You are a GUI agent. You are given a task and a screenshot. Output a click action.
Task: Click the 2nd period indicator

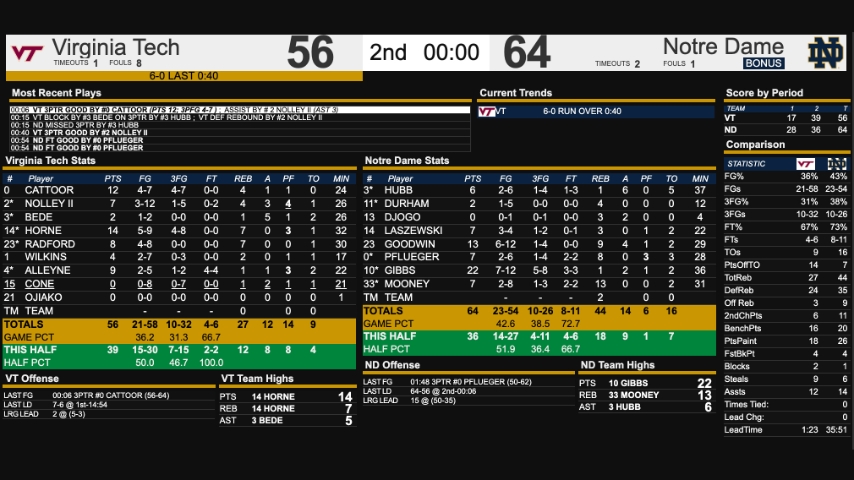[388, 52]
